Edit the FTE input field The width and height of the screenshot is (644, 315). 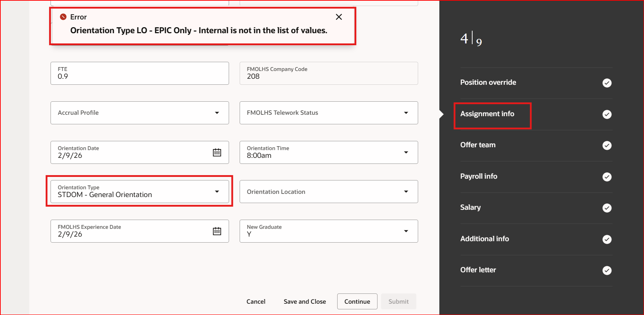click(x=140, y=73)
